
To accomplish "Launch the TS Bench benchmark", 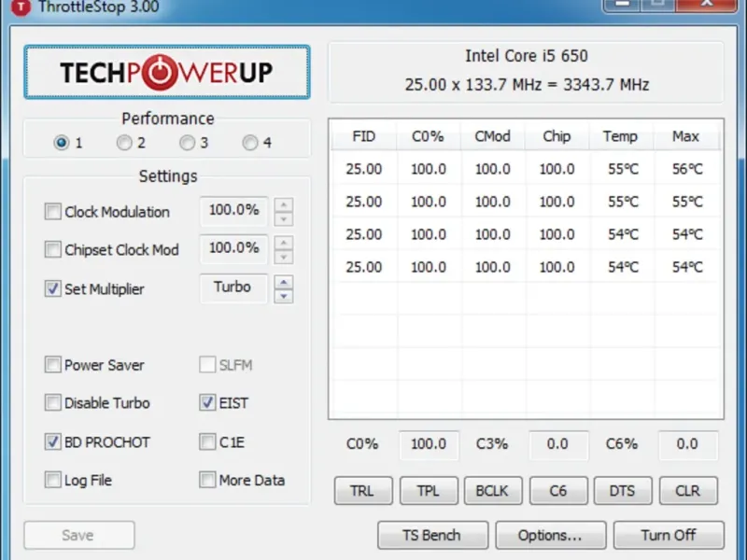I will pyautogui.click(x=432, y=535).
